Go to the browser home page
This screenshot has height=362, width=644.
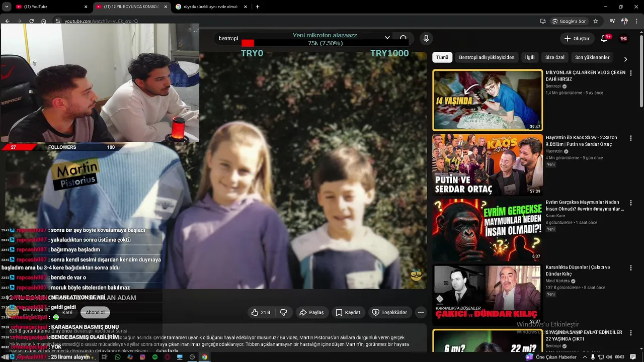44,21
